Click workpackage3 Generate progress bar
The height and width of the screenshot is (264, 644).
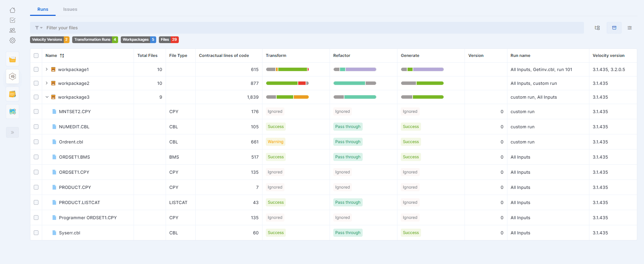tap(422, 97)
